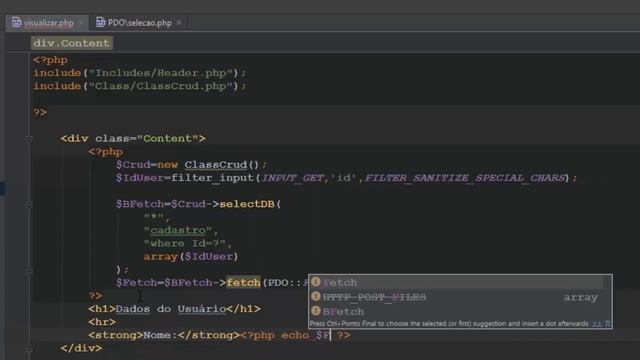Click the $IdUser variable before filter_input
Viewport: 640px width, 360px height.
(x=140, y=178)
